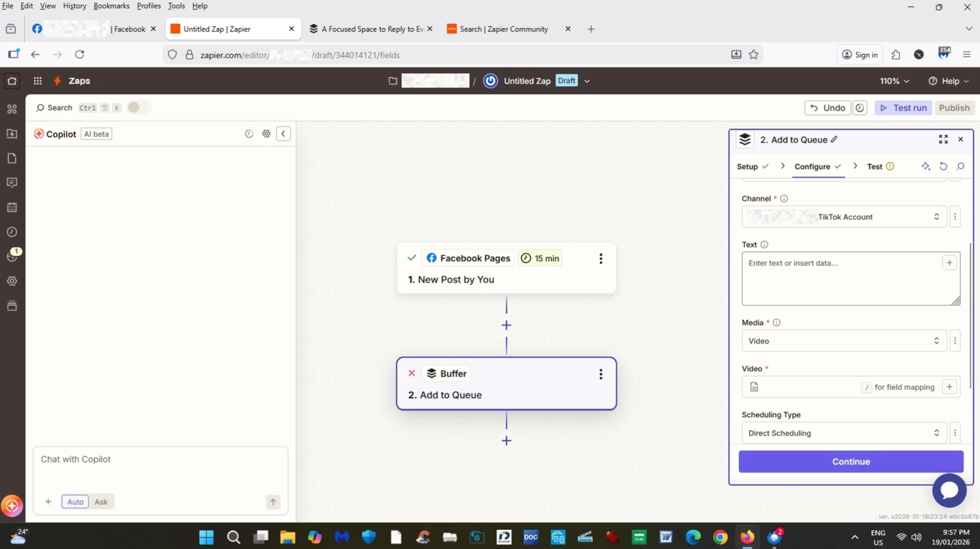Switch Copilot to Ask mode
The width and height of the screenshot is (980, 549).
pos(101,502)
